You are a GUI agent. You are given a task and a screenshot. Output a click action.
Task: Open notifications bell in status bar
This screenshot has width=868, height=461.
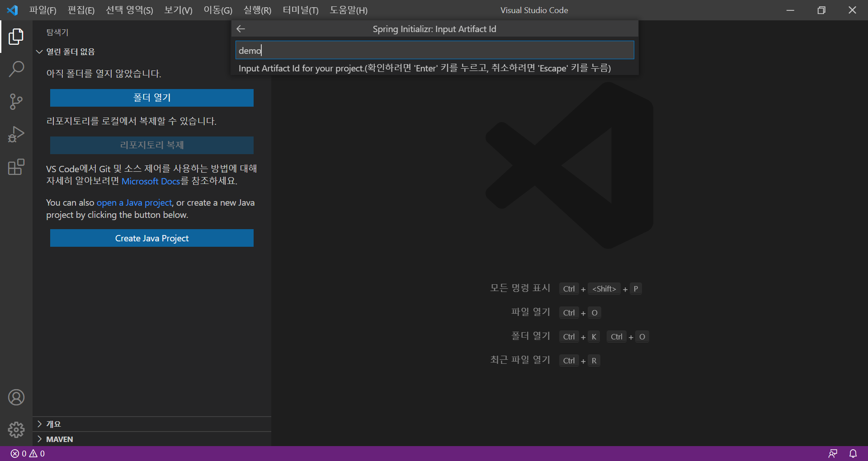pyautogui.click(x=853, y=453)
